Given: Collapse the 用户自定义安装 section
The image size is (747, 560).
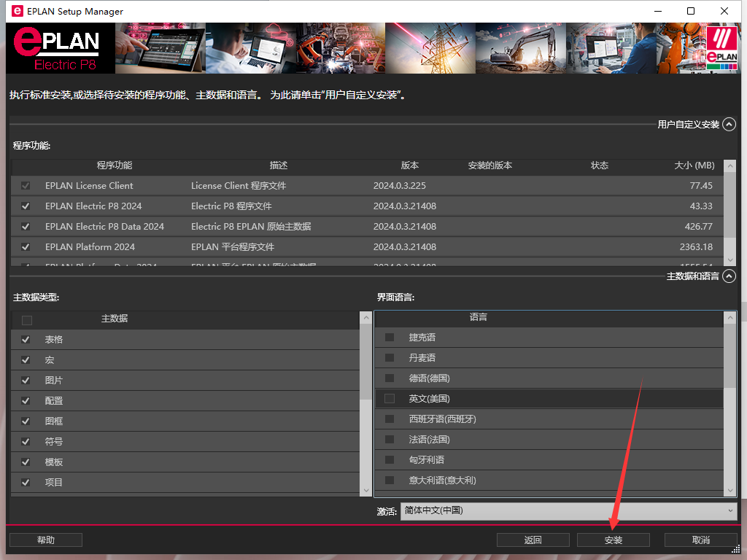Looking at the screenshot, I should pyautogui.click(x=728, y=124).
